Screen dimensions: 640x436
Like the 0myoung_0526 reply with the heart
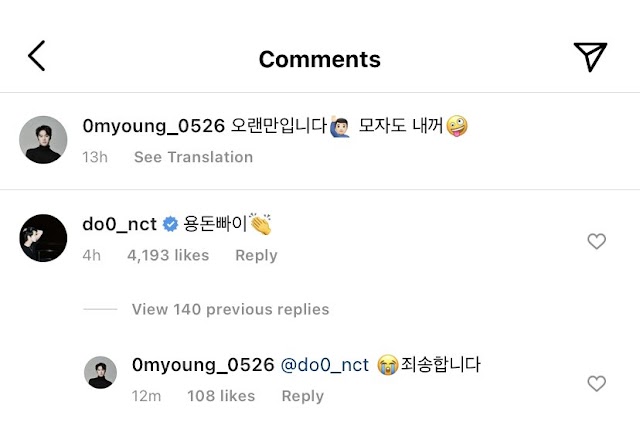tap(596, 383)
